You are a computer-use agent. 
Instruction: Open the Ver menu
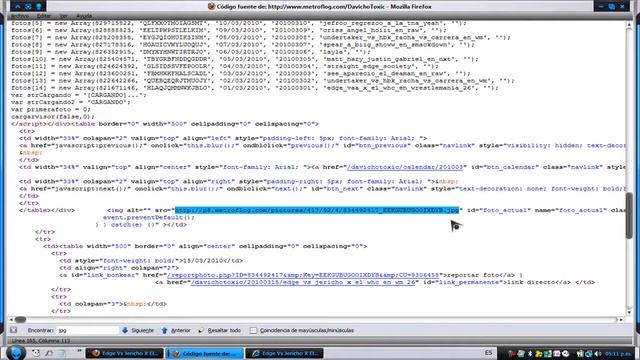(63, 16)
